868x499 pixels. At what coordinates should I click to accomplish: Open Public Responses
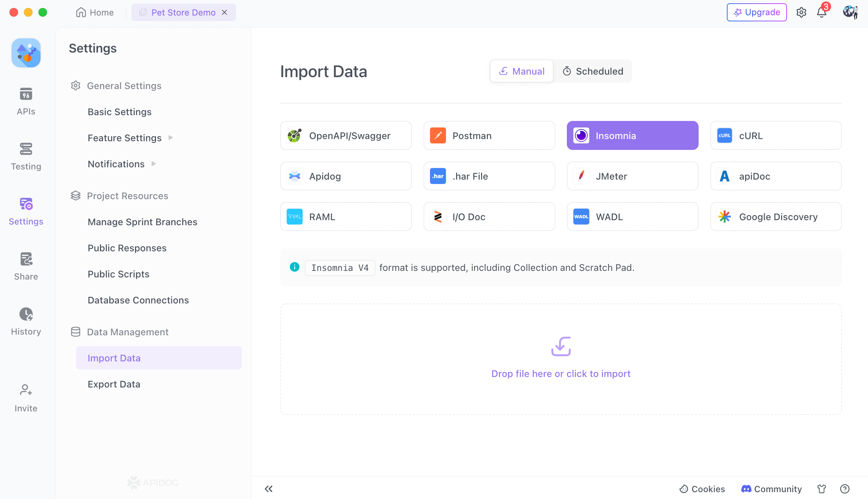point(127,248)
